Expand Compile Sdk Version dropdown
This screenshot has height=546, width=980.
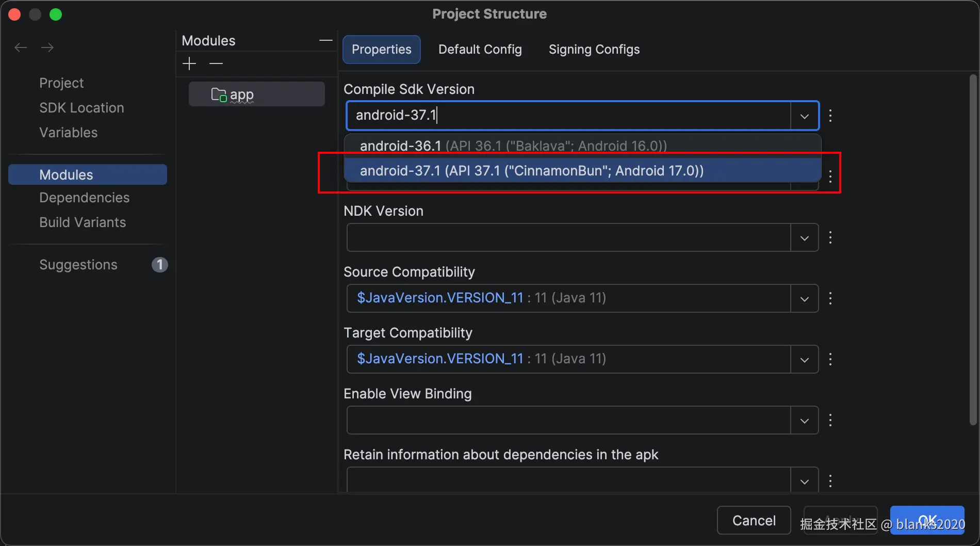[804, 116]
